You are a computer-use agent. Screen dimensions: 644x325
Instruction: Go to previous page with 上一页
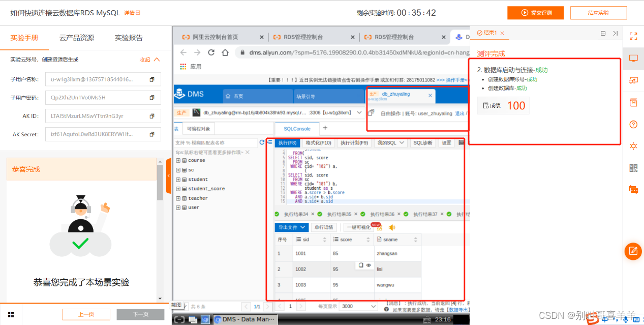86,314
